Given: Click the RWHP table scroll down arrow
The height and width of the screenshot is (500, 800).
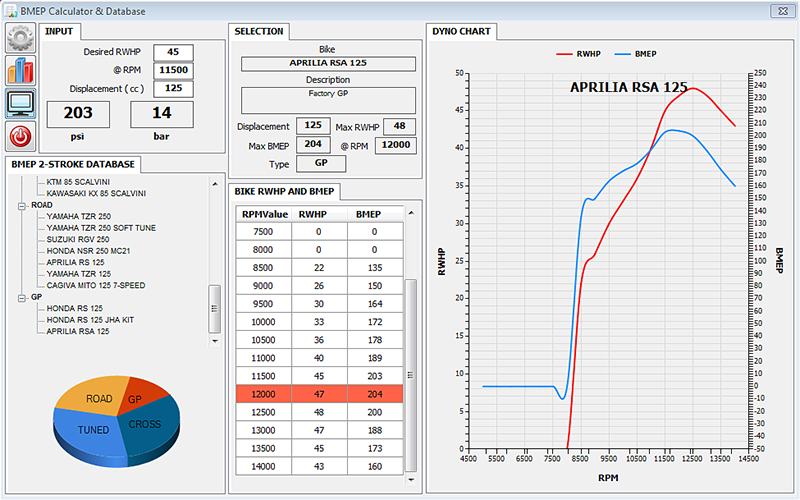Looking at the screenshot, I should click(x=411, y=480).
